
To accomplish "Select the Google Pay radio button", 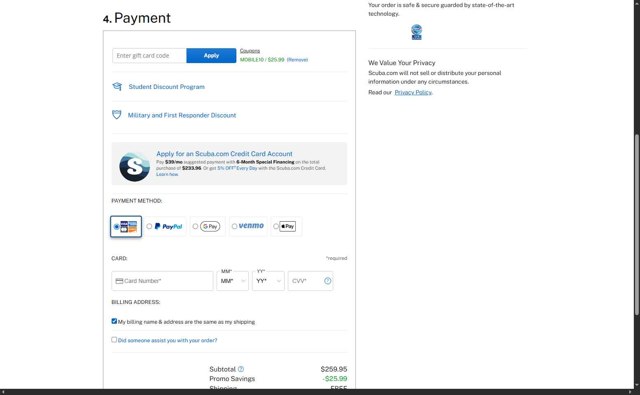I will (195, 226).
